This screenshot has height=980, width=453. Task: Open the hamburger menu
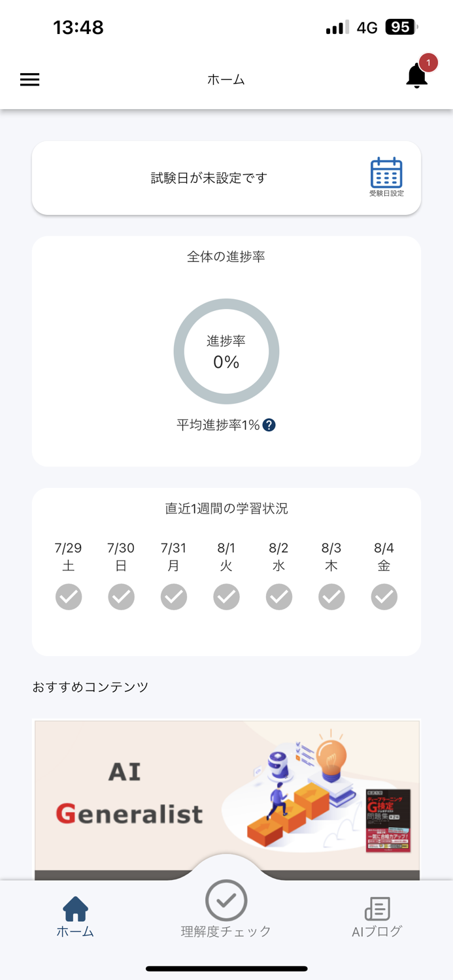point(29,80)
